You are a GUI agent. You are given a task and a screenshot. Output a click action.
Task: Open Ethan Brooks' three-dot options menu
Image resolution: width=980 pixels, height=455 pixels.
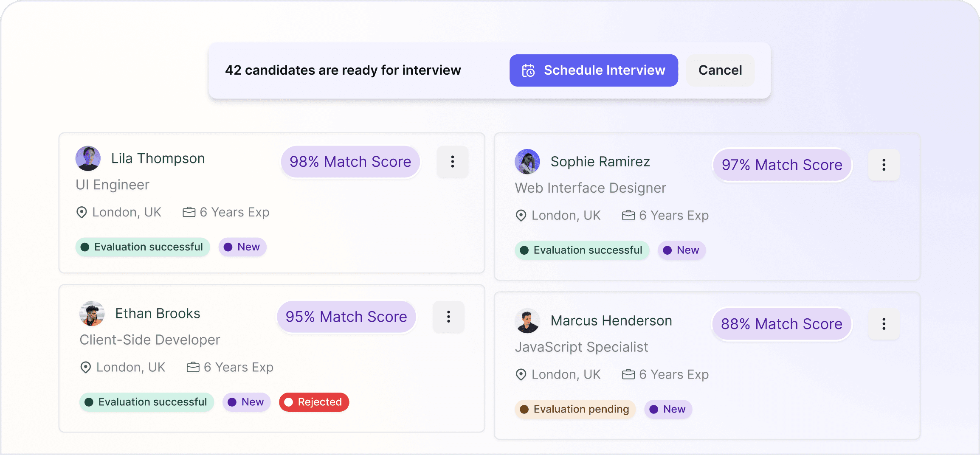coord(448,317)
